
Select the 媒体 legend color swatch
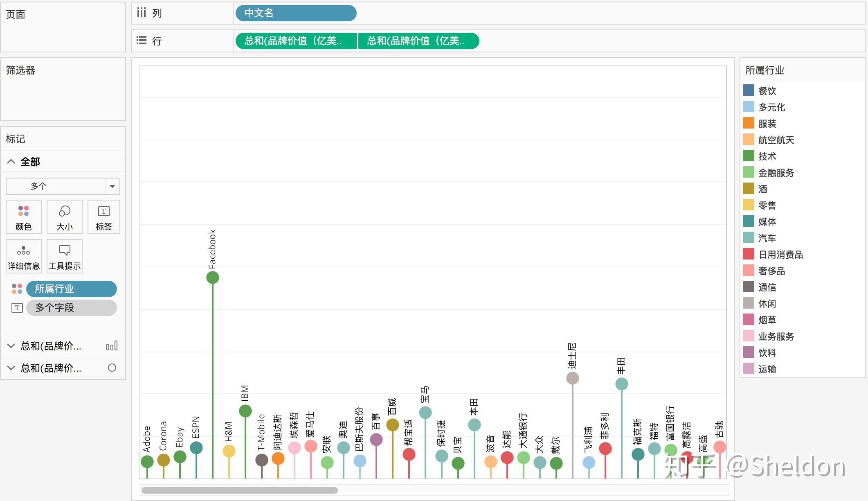(749, 221)
